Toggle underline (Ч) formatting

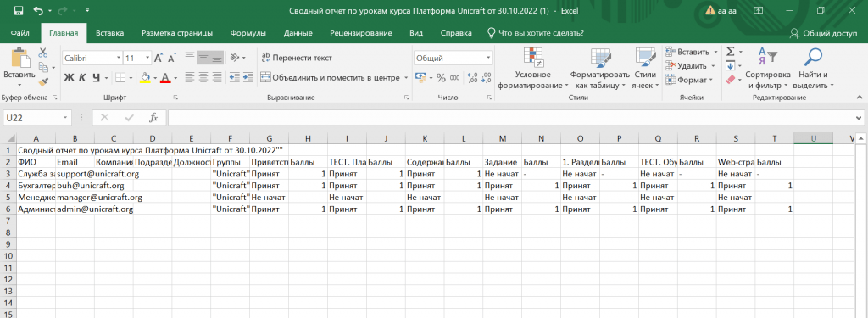pyautogui.click(x=97, y=77)
